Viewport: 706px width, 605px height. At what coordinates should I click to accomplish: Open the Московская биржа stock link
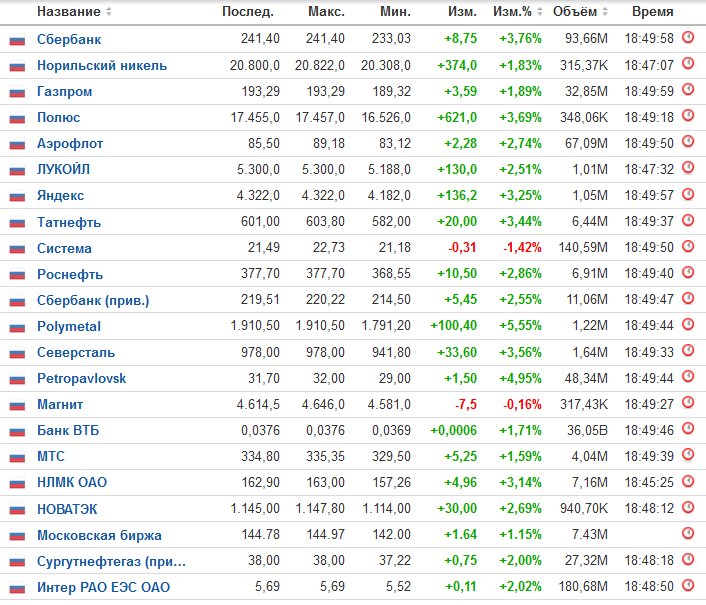pyautogui.click(x=99, y=536)
